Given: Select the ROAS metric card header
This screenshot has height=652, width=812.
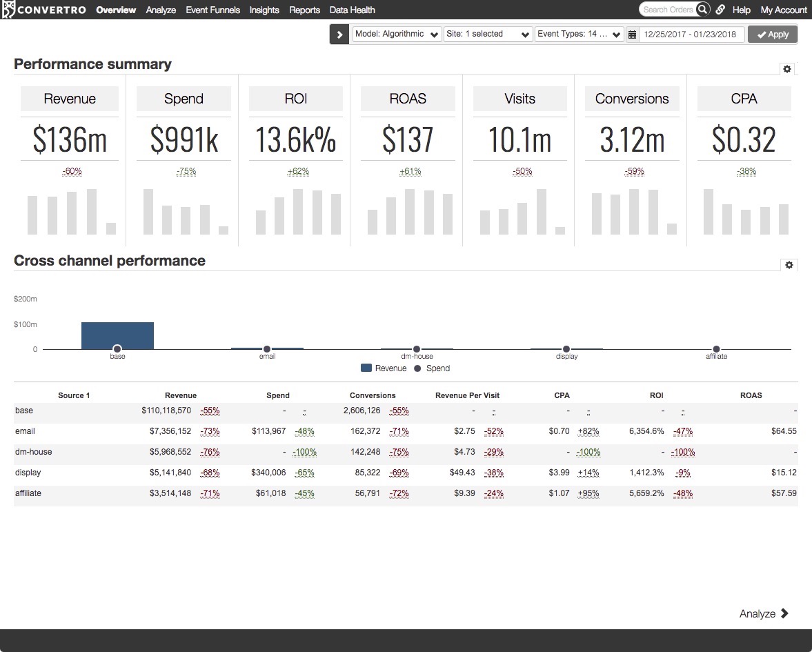Looking at the screenshot, I should click(408, 99).
